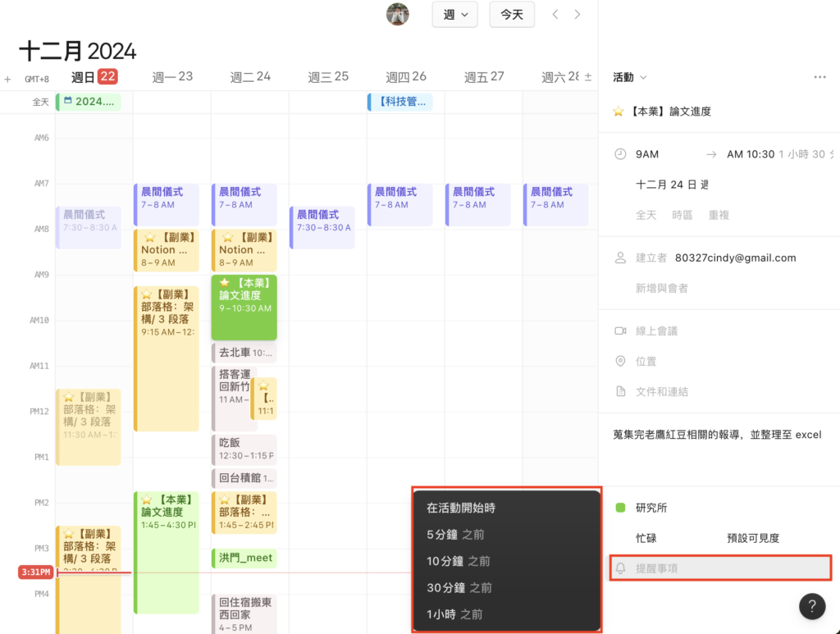This screenshot has height=634, width=840.
Task: Open the three-dot more options menu
Action: (819, 77)
